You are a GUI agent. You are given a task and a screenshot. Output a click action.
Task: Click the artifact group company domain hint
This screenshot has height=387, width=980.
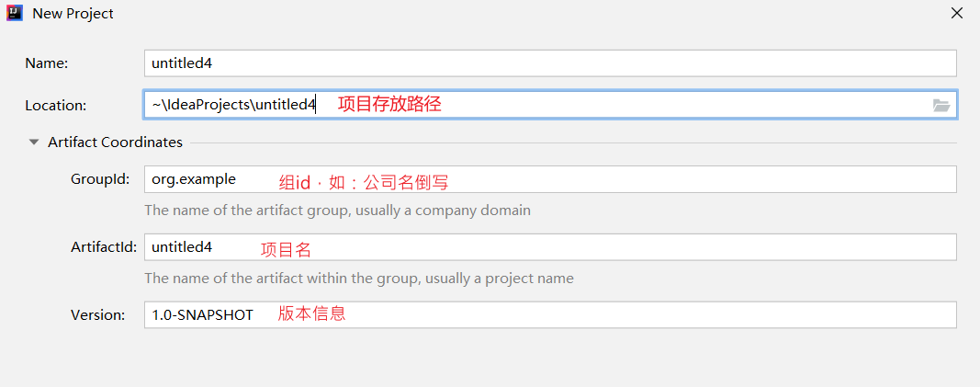pos(337,211)
